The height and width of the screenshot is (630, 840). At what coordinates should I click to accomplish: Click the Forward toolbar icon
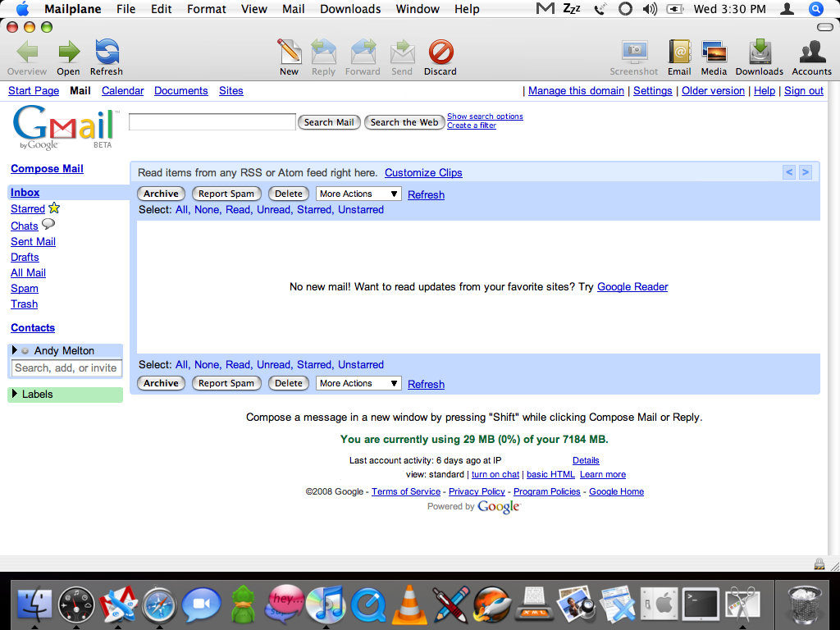(x=363, y=52)
